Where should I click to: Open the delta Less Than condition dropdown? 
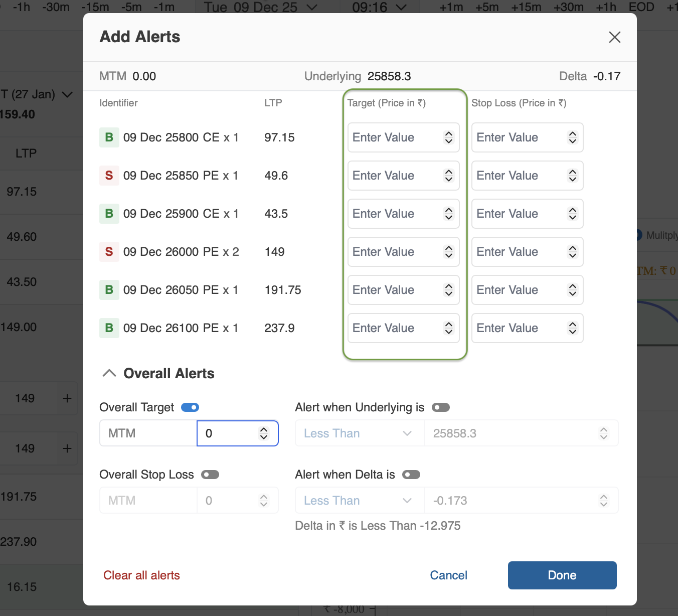pyautogui.click(x=358, y=501)
